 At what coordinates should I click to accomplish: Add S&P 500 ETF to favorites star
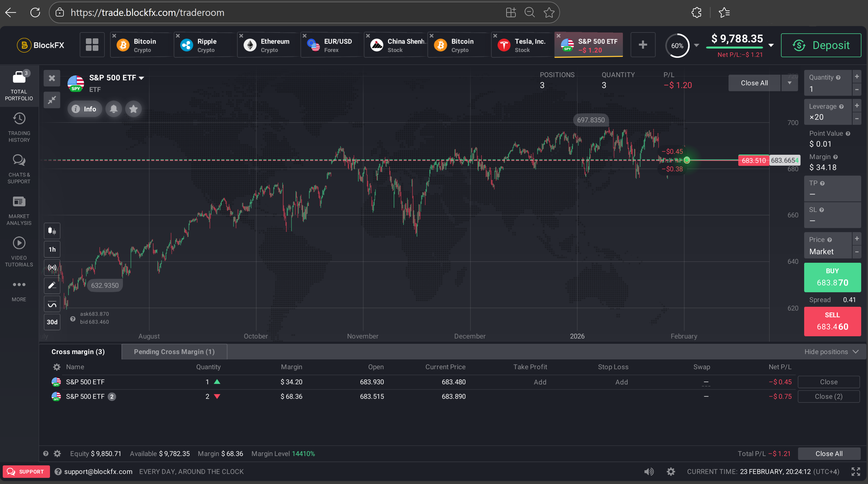pyautogui.click(x=134, y=109)
